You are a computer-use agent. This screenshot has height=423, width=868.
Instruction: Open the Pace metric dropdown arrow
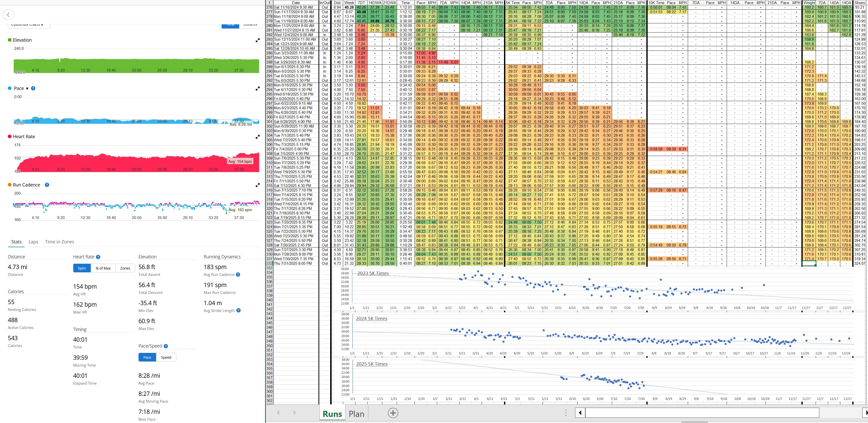(x=27, y=89)
